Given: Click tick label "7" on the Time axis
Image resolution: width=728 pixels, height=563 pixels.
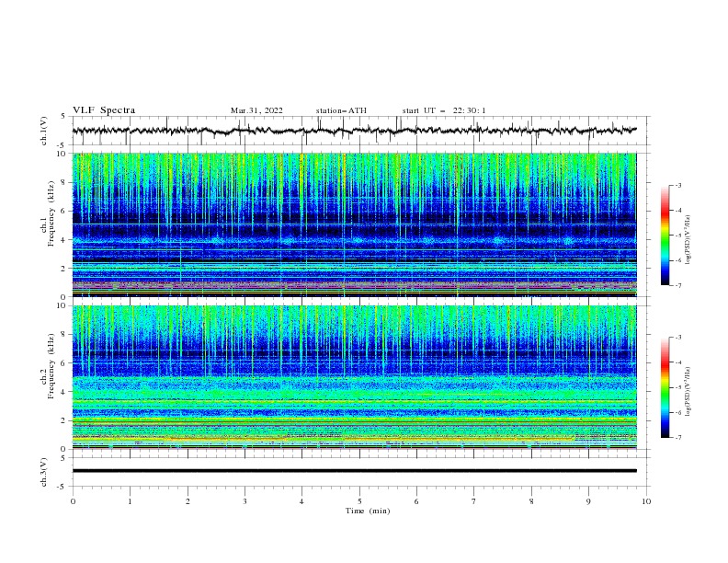Looking at the screenshot, I should [x=474, y=501].
